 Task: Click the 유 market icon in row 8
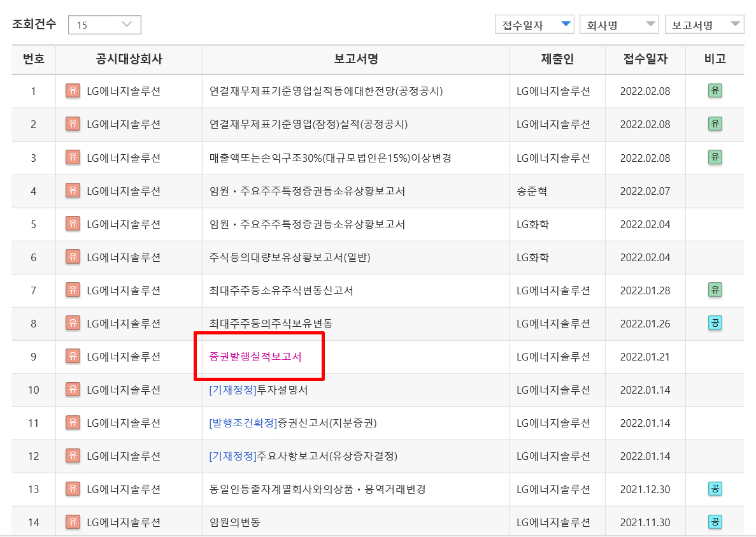(x=73, y=323)
